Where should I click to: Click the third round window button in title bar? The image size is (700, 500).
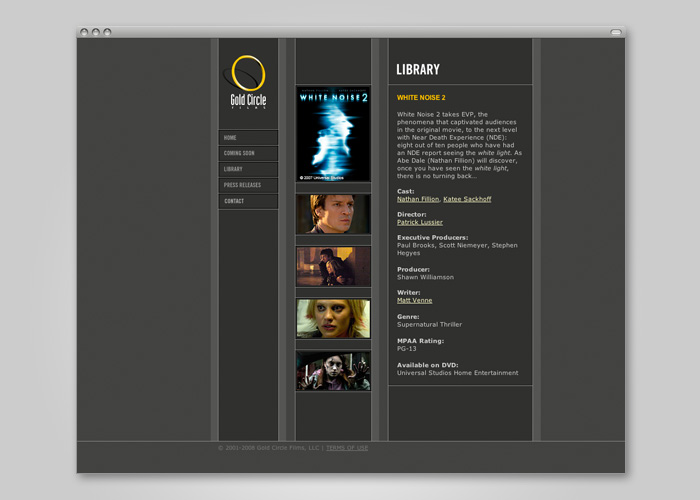(107, 32)
